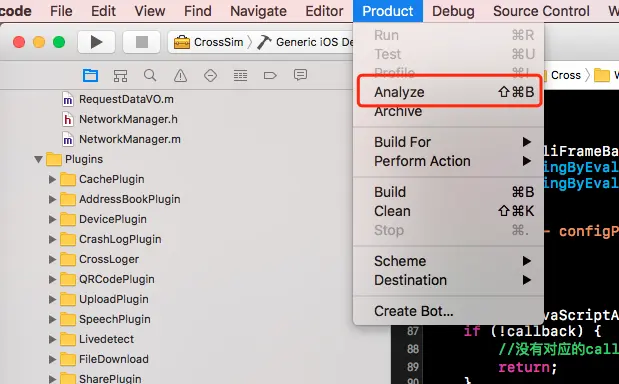
Task: Click the QRCodePlugin folder icon
Action: [x=68, y=279]
